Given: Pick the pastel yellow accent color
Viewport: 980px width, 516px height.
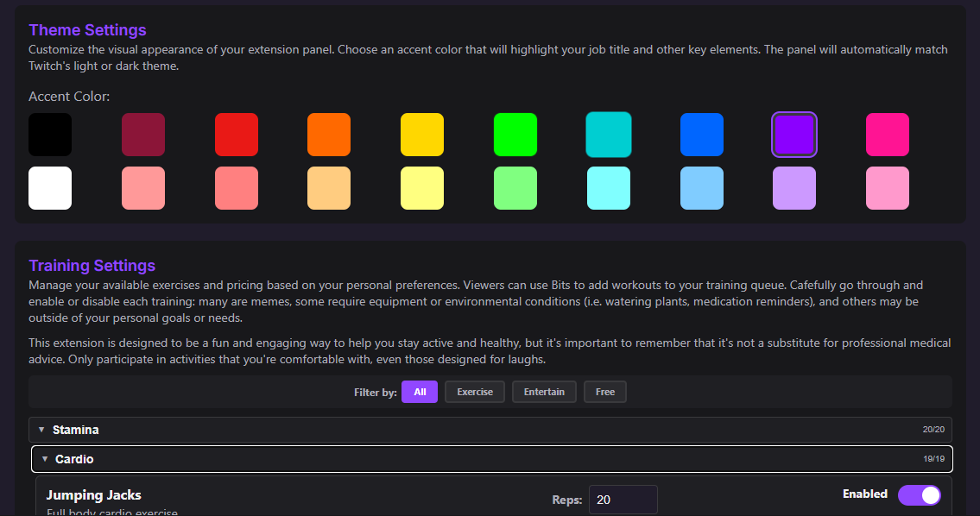Looking at the screenshot, I should pyautogui.click(x=422, y=188).
